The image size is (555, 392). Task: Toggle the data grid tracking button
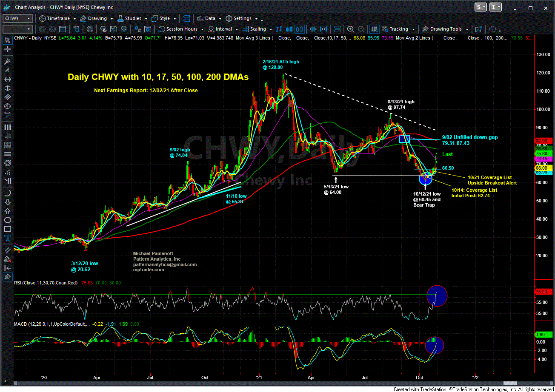click(374, 29)
